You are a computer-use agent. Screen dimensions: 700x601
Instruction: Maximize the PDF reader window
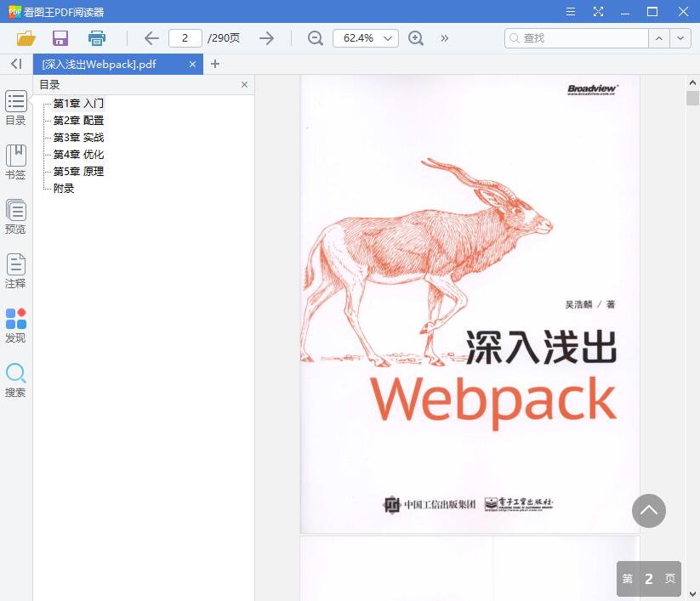[x=652, y=12]
